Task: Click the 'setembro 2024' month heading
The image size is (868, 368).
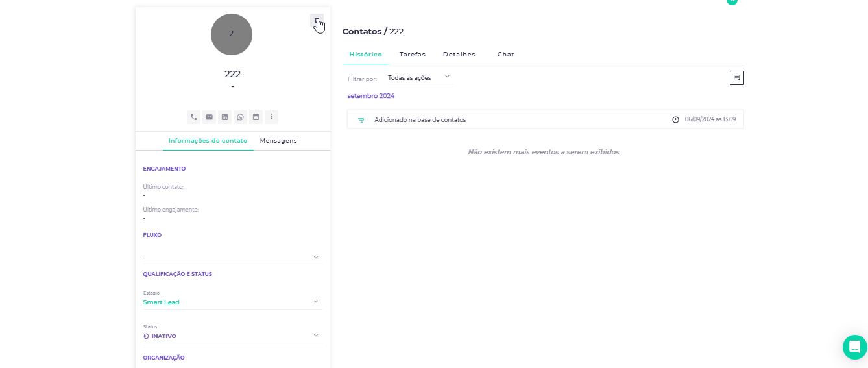Action: (x=371, y=96)
